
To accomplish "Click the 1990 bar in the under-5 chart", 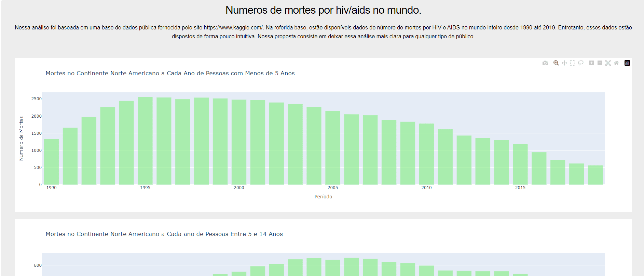I will 51,162.
